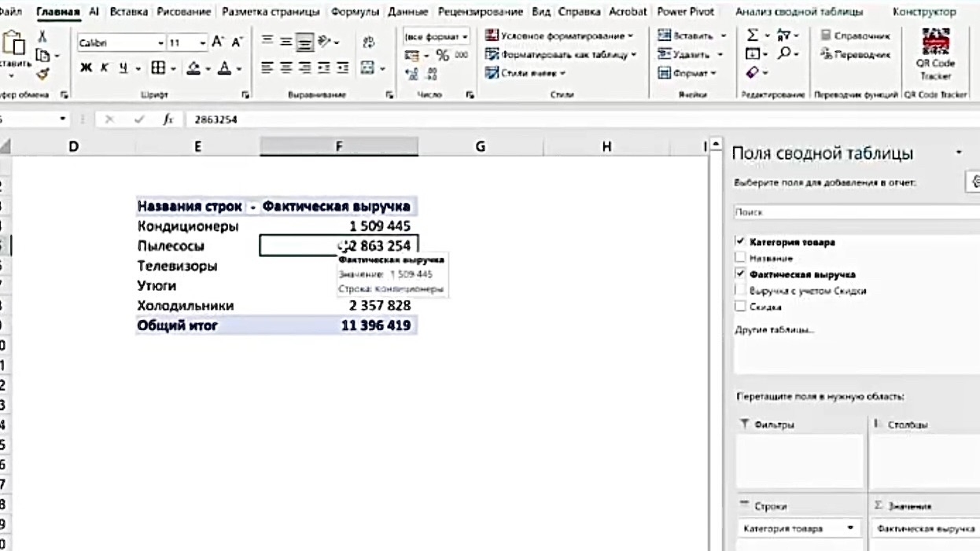Viewport: 980px width, 551px height.
Task: Activate the Format Painter brush
Action: click(42, 74)
